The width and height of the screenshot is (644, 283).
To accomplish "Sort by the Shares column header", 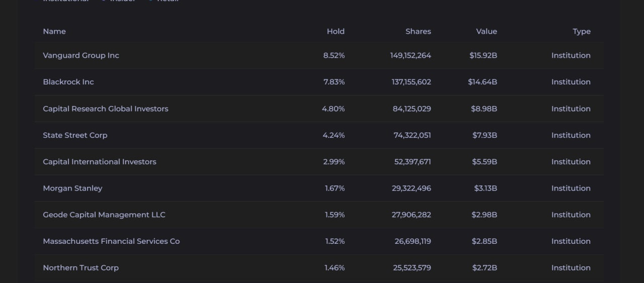I will (418, 31).
